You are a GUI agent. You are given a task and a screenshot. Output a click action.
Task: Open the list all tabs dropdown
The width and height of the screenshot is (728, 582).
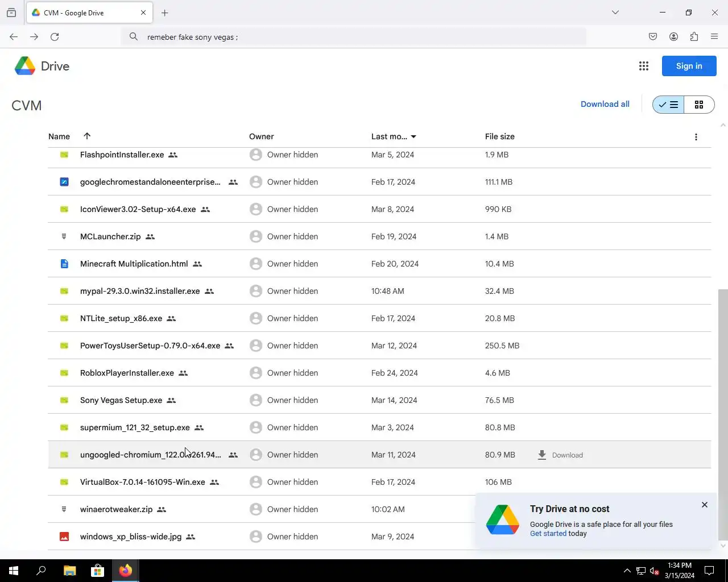[x=615, y=13]
